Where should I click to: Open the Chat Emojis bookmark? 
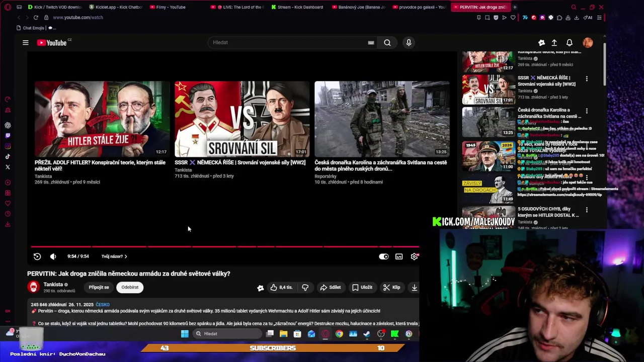click(x=31, y=28)
